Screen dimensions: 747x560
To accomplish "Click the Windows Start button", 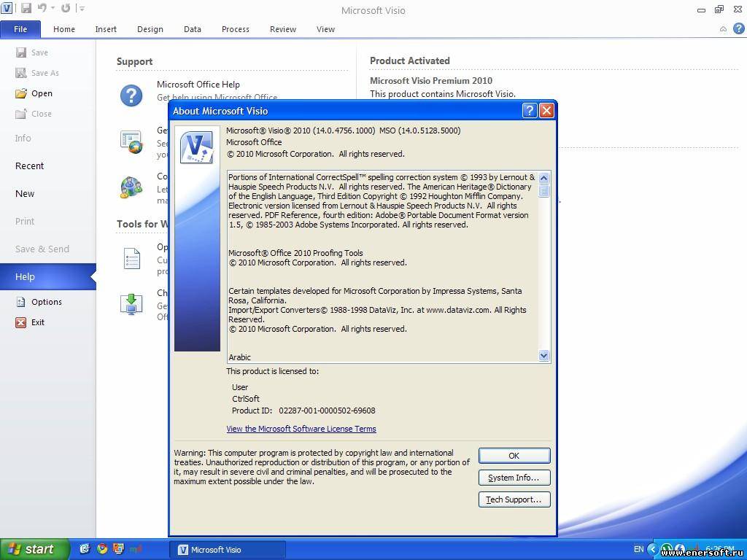I will [34, 549].
